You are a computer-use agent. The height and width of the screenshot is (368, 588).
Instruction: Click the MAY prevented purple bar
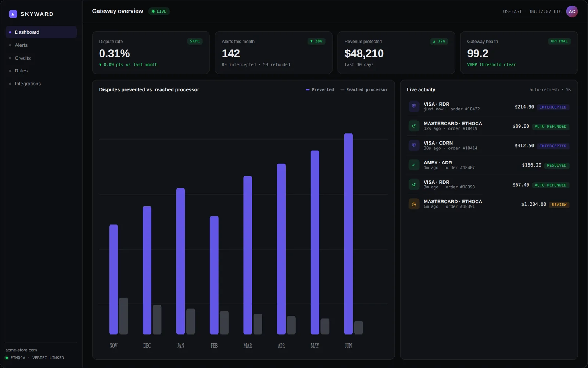click(315, 242)
